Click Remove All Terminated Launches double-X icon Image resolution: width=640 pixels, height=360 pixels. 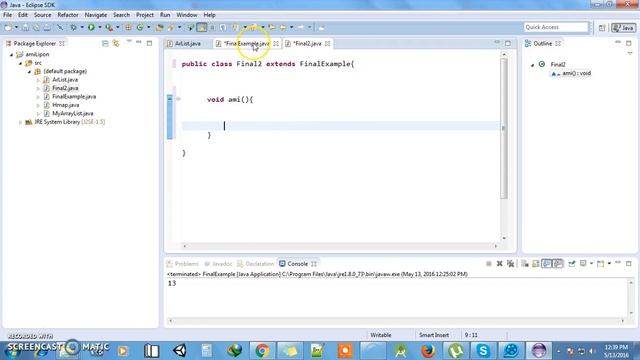coord(511,264)
